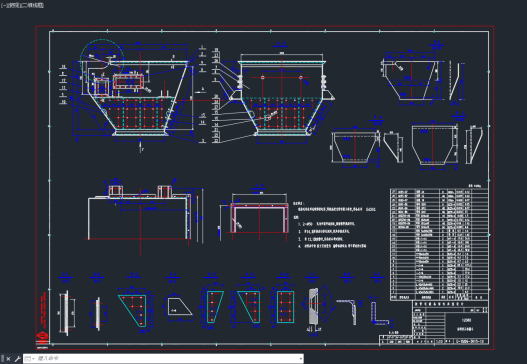This screenshot has width=527, height=364.
Task: Select the cyan rectangular bolt plate detail
Action: tap(285, 307)
